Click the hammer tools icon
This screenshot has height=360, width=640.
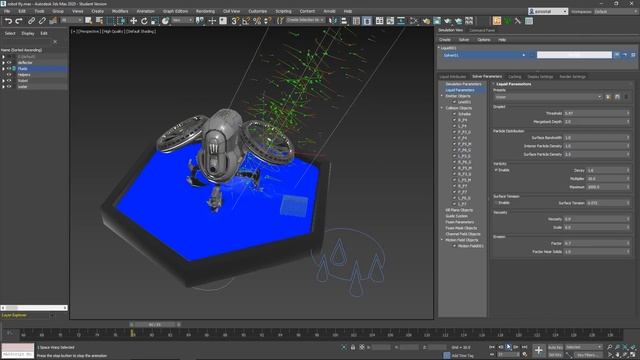coord(518,21)
